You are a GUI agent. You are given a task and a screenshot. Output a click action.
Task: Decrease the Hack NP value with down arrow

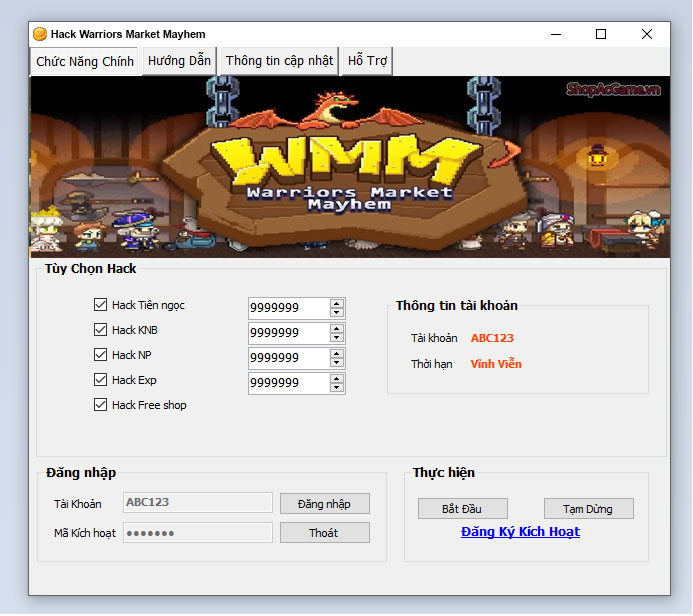(337, 362)
